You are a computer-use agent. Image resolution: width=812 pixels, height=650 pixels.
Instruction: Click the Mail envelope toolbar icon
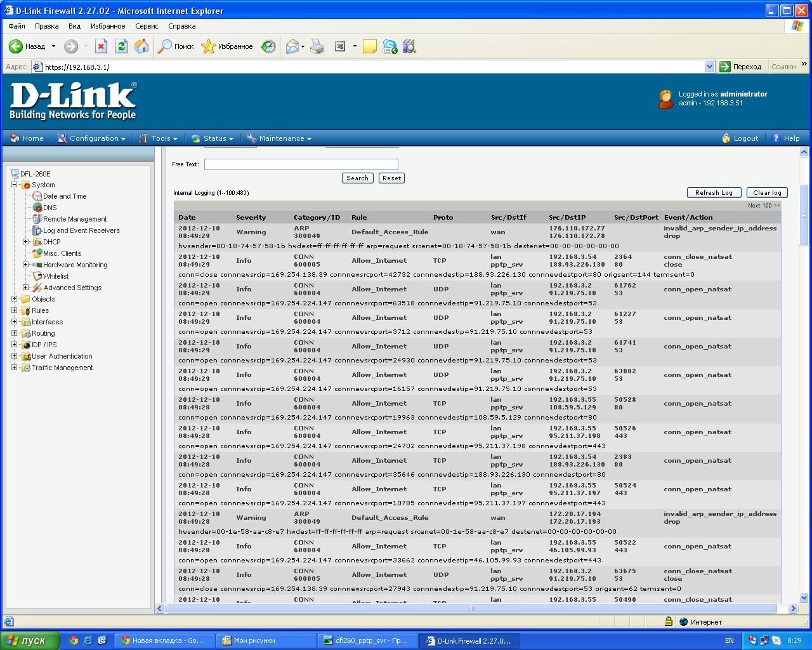(292, 46)
